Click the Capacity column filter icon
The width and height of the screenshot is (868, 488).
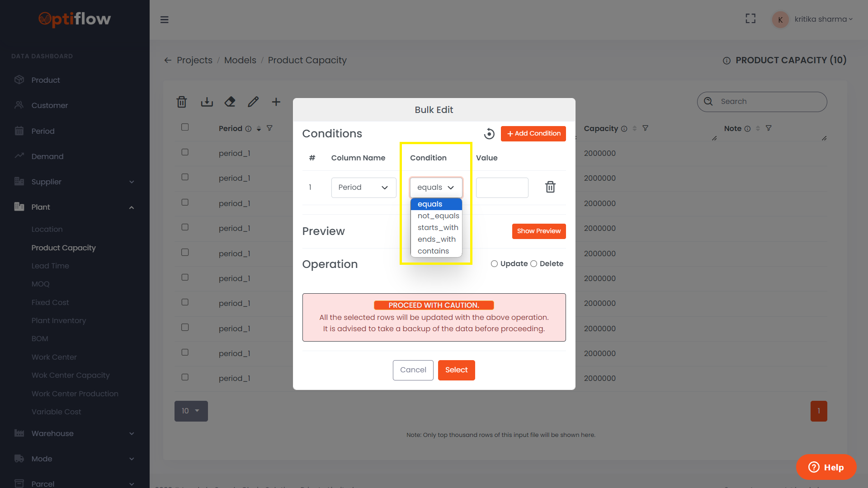645,128
